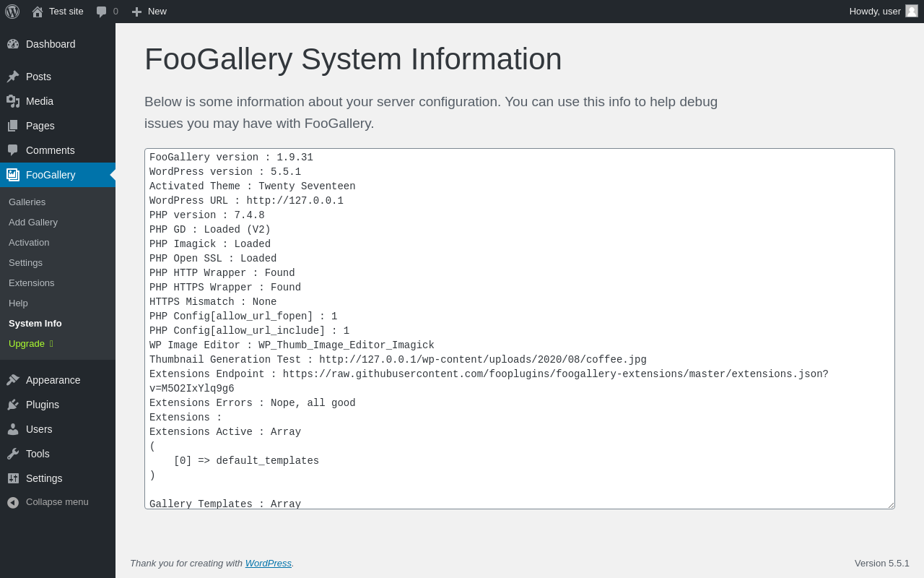Click the Thumbnail Generation Test line
The width and height of the screenshot is (924, 578).
398,360
